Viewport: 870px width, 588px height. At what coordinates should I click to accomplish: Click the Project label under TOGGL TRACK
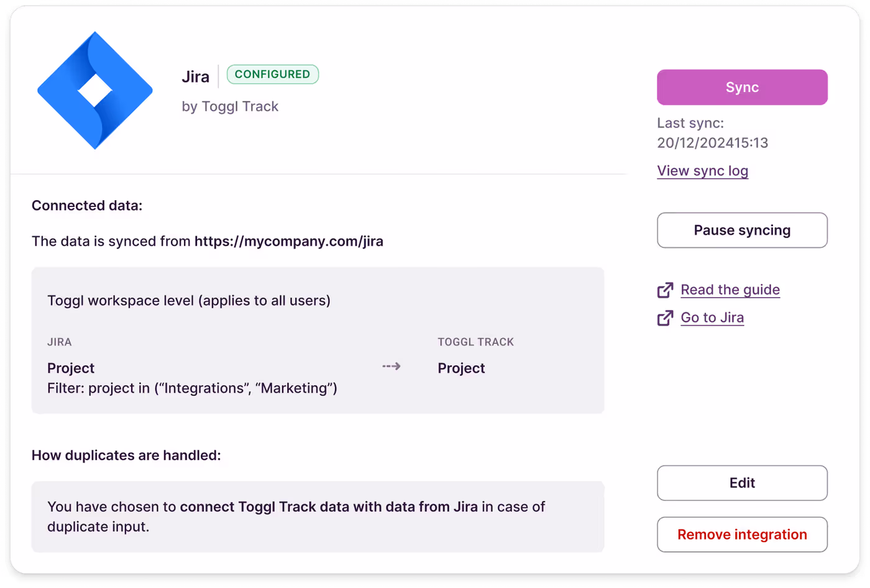461,368
